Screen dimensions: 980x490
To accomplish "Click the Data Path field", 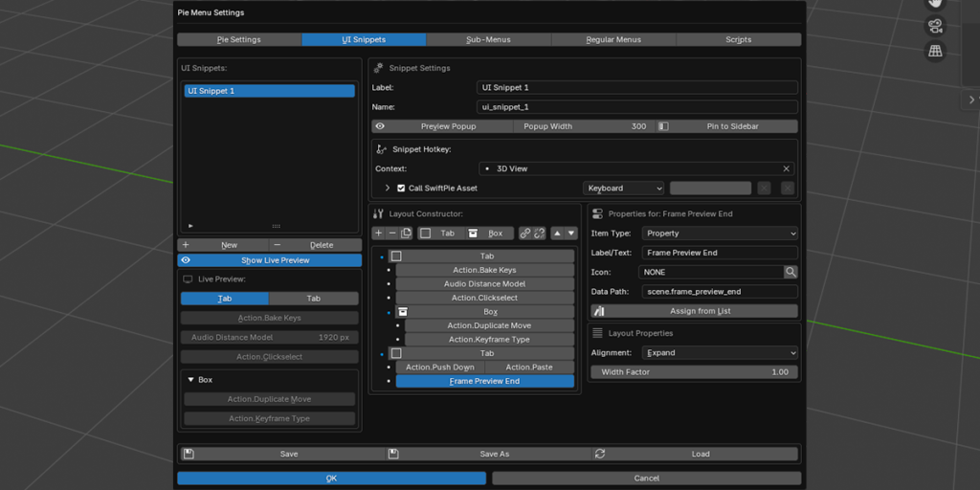I will pos(720,291).
